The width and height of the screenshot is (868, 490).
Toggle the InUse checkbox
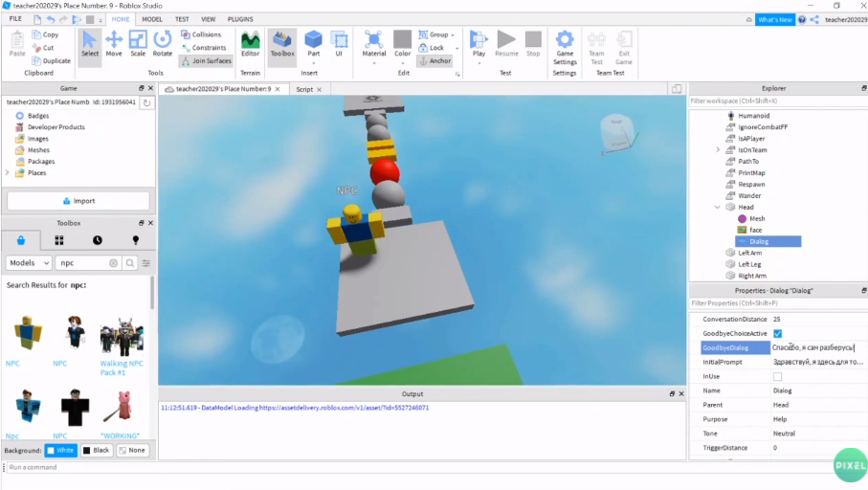coord(777,376)
